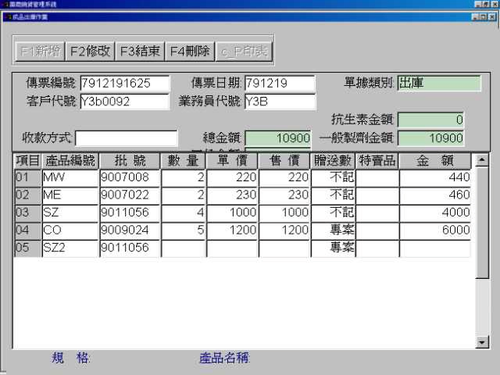Click the empty 收款方式 input field
The width and height of the screenshot is (500, 375).
pos(126,138)
